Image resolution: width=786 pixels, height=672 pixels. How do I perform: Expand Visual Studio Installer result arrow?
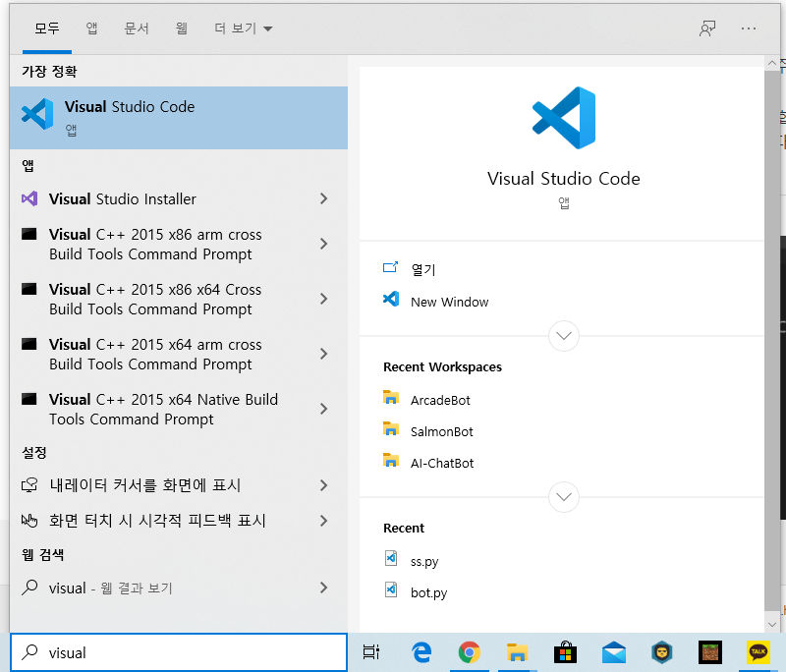324,198
